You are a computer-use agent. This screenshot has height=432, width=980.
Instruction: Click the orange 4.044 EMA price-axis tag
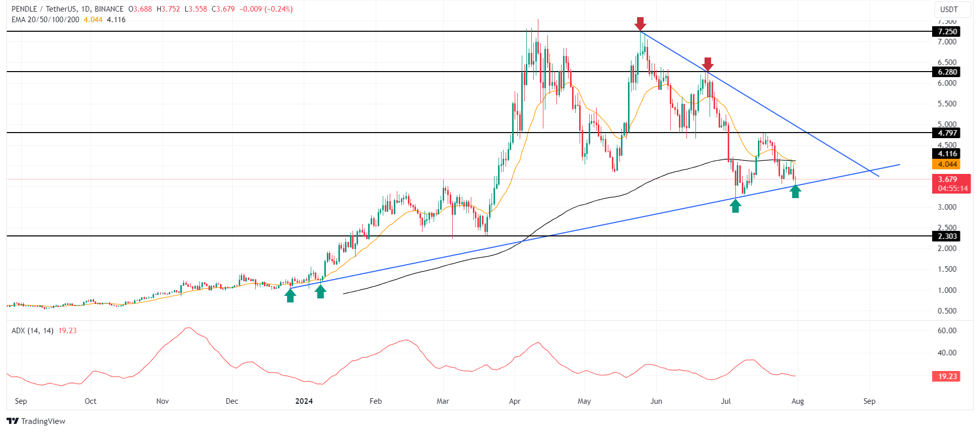click(946, 164)
